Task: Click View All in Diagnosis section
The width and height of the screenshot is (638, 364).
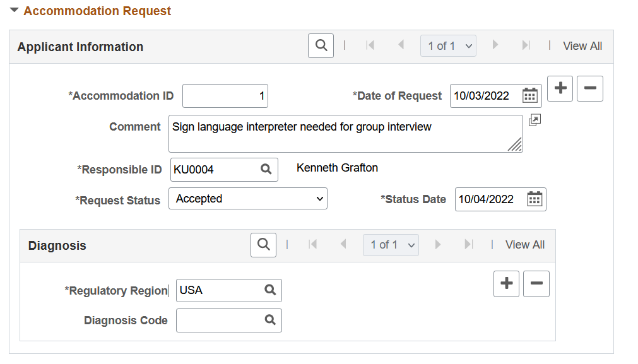Action: [525, 245]
